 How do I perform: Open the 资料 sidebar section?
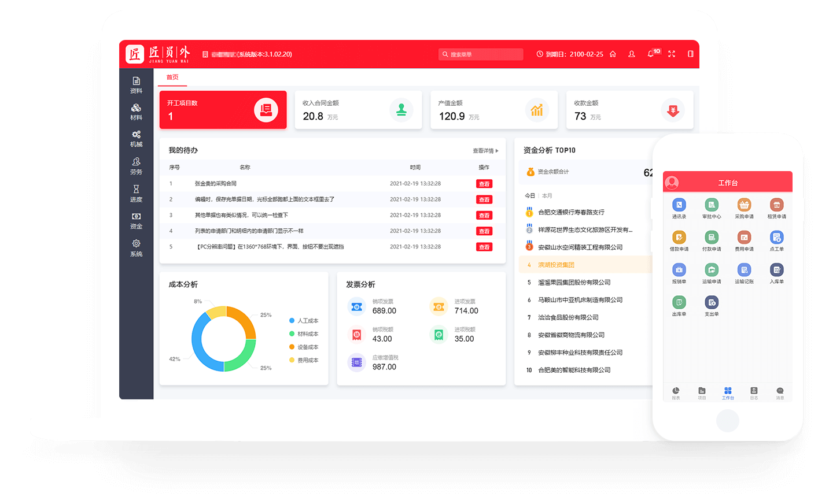[136, 84]
